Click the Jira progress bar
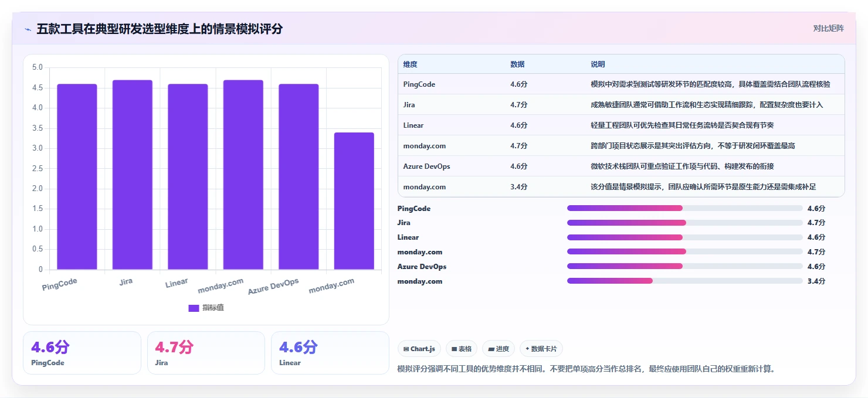The height and width of the screenshot is (398, 868). tap(684, 223)
